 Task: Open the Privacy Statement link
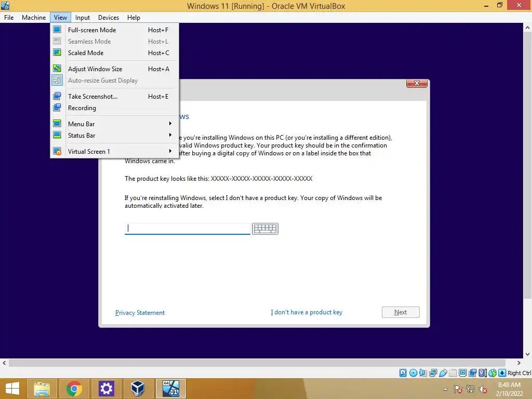(140, 312)
